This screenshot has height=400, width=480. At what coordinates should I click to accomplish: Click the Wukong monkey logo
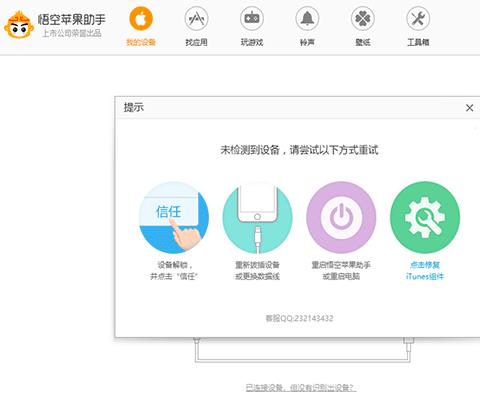pos(19,25)
